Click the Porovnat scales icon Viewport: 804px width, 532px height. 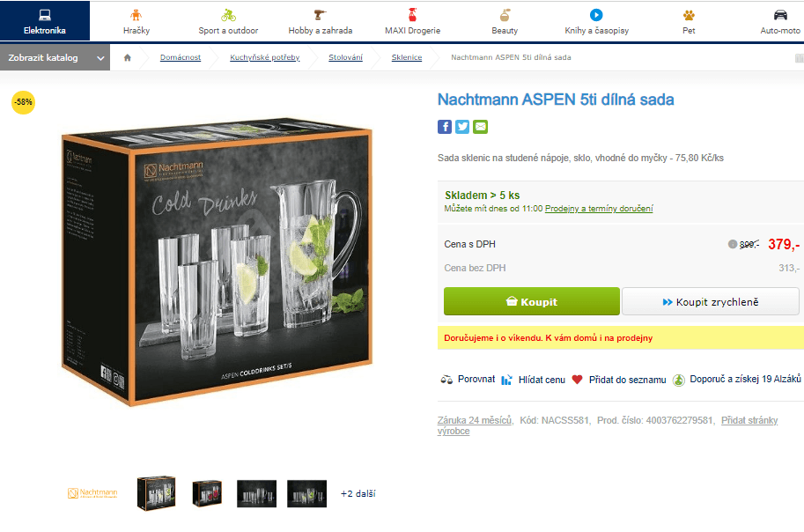(446, 381)
